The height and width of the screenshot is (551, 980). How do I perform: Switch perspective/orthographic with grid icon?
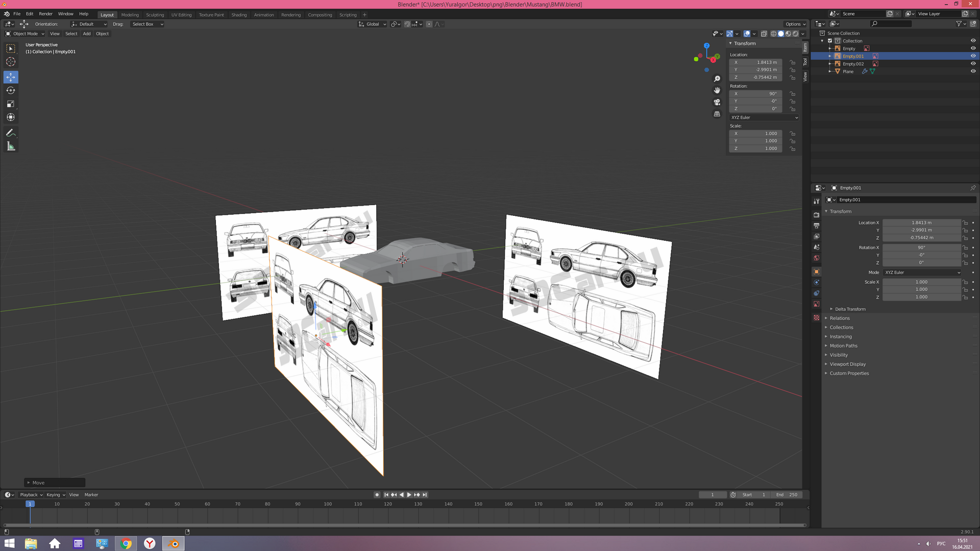(x=717, y=114)
